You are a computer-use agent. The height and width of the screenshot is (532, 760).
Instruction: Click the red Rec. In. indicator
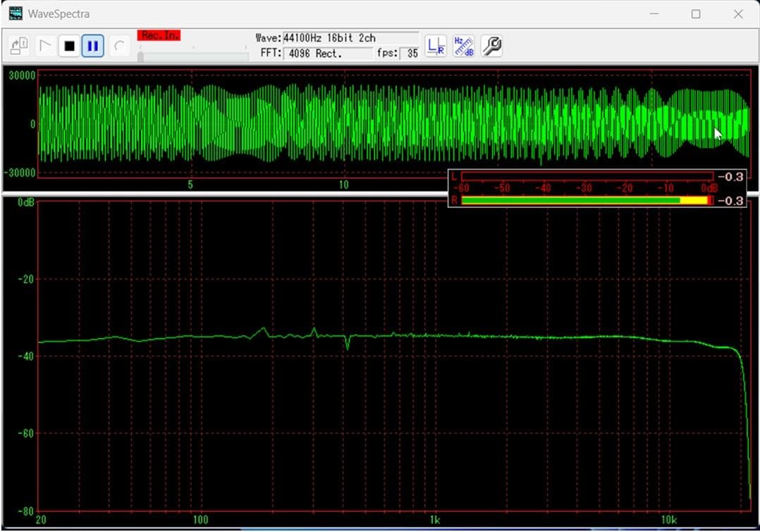click(159, 35)
